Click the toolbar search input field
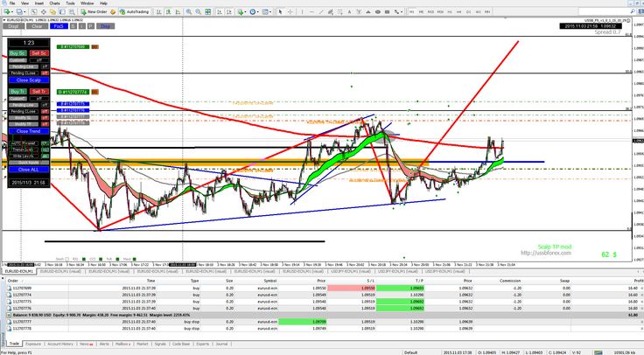644x355 pixels. [x=603, y=12]
